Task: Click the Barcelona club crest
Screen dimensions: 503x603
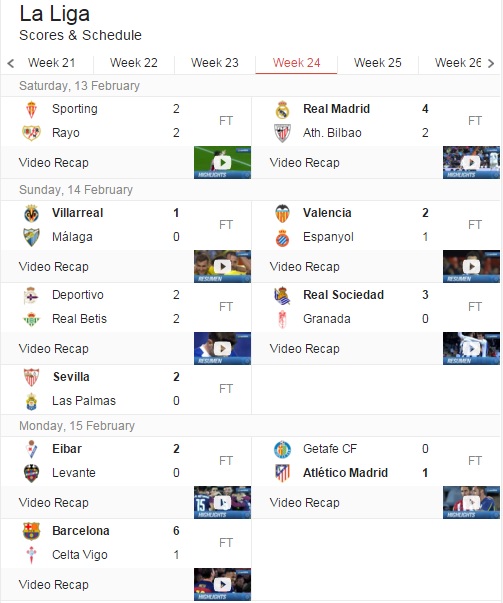Action: (x=31, y=531)
